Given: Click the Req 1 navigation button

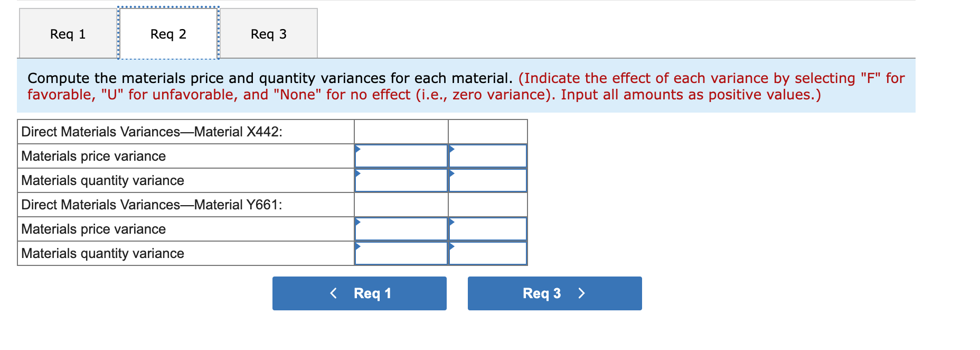Looking at the screenshot, I should (359, 293).
